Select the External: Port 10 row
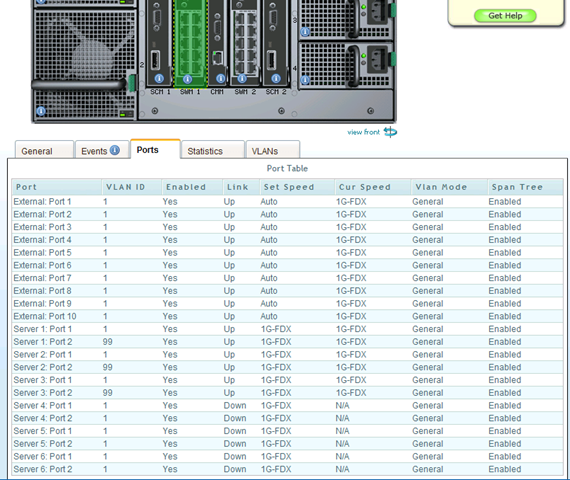 tap(287, 316)
